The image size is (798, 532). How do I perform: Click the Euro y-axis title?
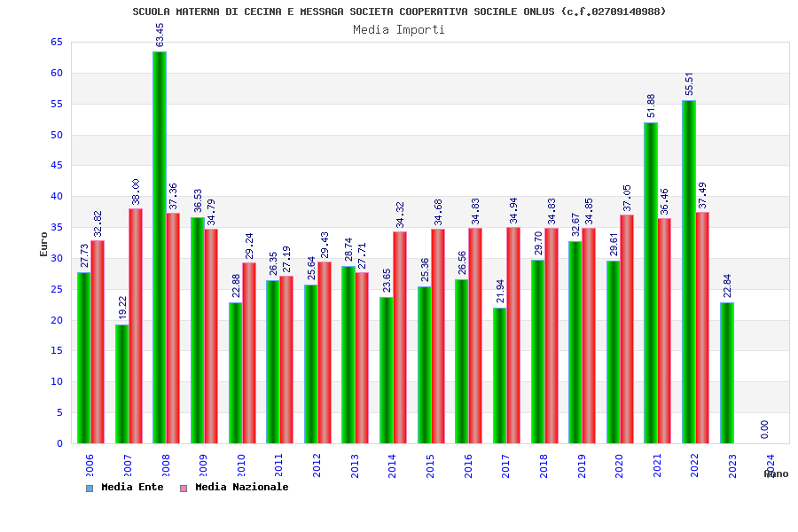43,245
